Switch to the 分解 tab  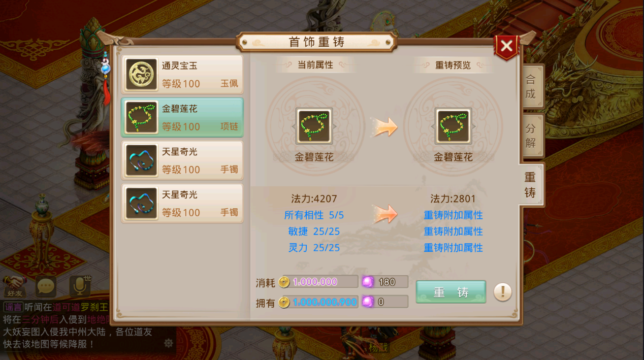pyautogui.click(x=530, y=136)
